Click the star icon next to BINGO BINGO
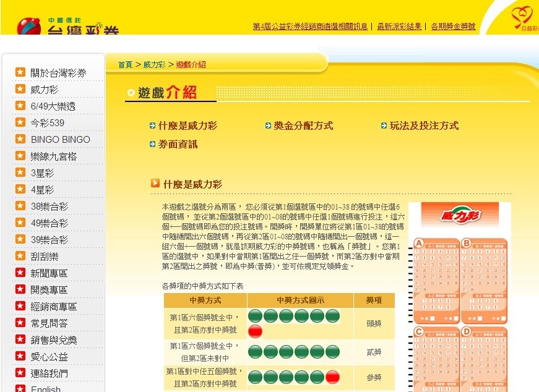 (20, 140)
